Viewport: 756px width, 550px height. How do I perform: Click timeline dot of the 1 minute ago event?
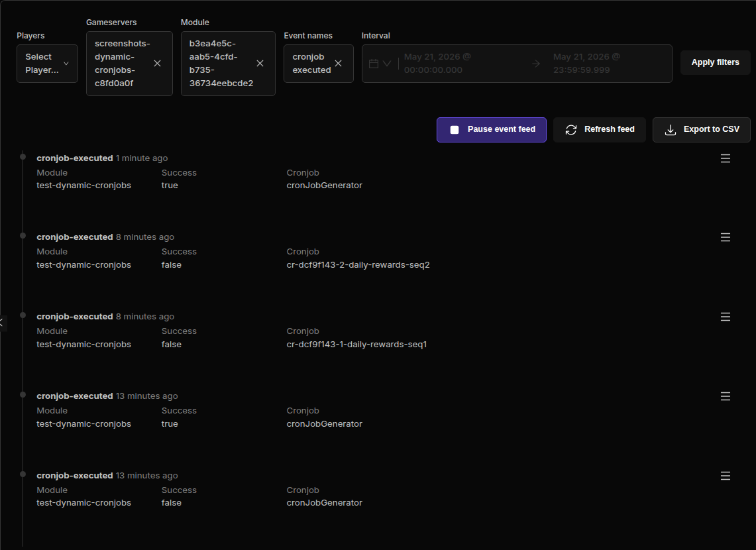point(23,156)
